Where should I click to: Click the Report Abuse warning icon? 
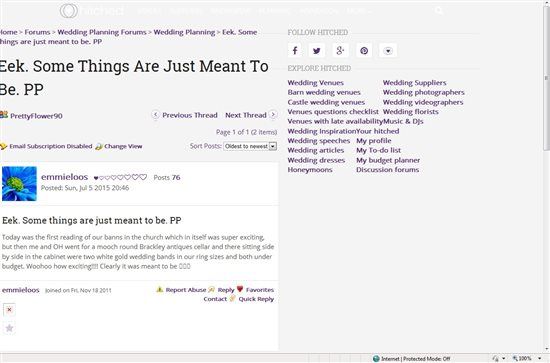click(x=160, y=289)
